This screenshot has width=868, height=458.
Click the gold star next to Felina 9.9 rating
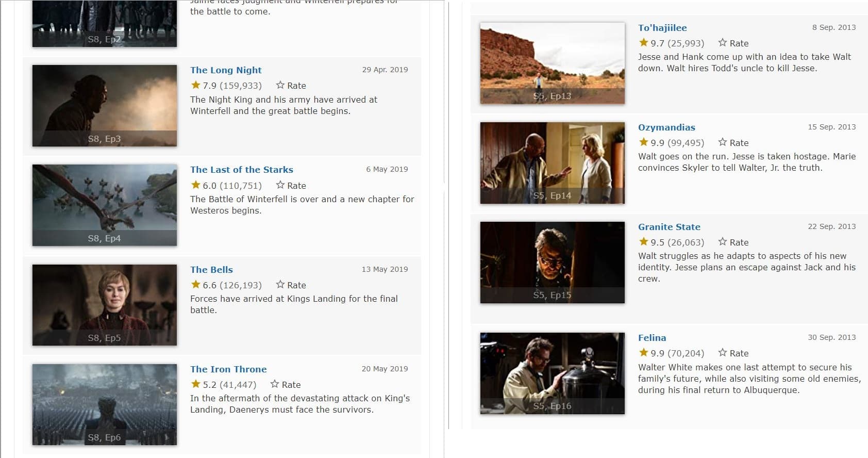click(643, 353)
